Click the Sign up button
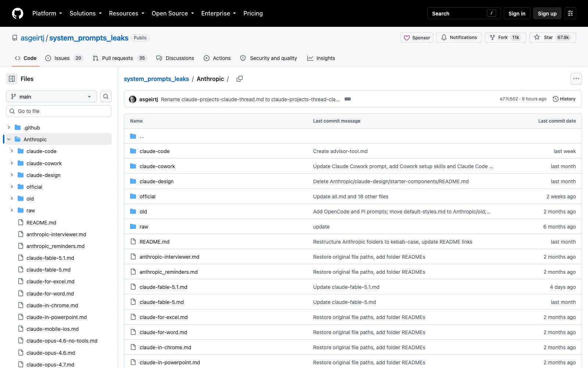 point(547,13)
